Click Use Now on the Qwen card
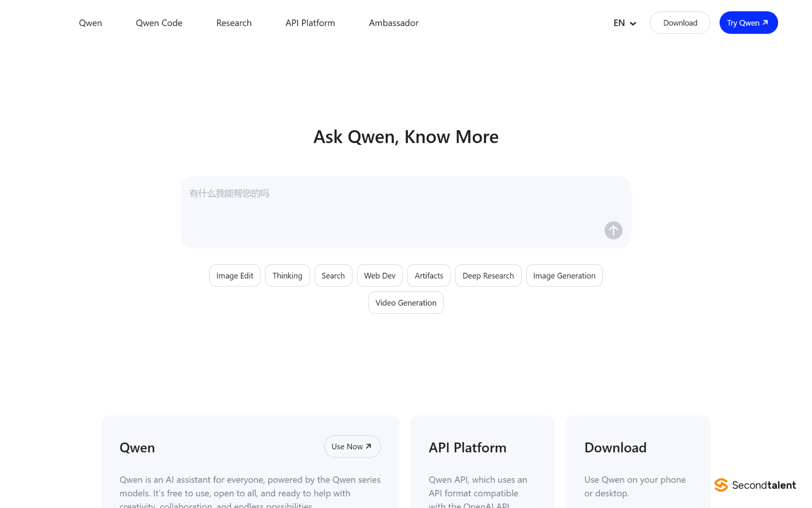812x508 pixels. coord(352,447)
